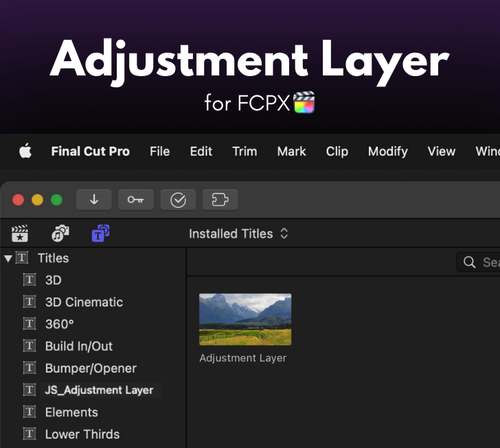500x448 pixels.
Task: Open the Modify menu
Action: coord(388,152)
